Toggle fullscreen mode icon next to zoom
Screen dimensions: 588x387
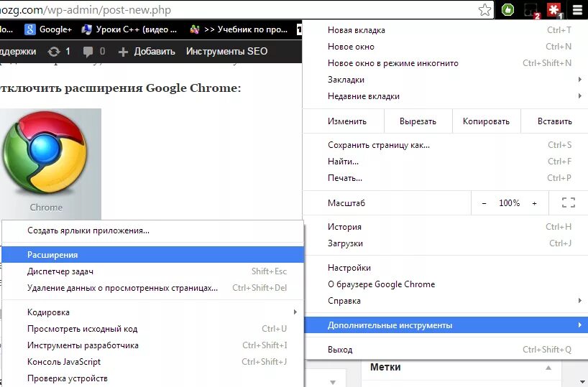coord(569,202)
